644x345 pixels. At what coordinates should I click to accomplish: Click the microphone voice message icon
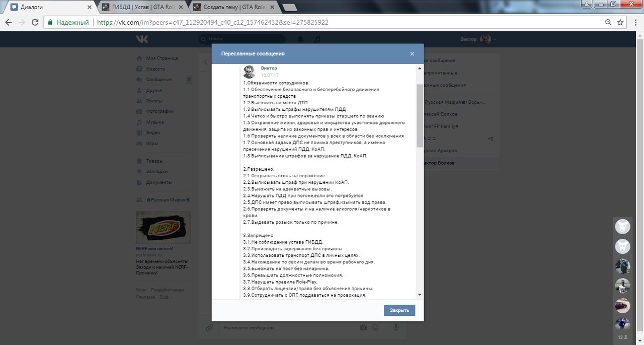click(x=396, y=327)
